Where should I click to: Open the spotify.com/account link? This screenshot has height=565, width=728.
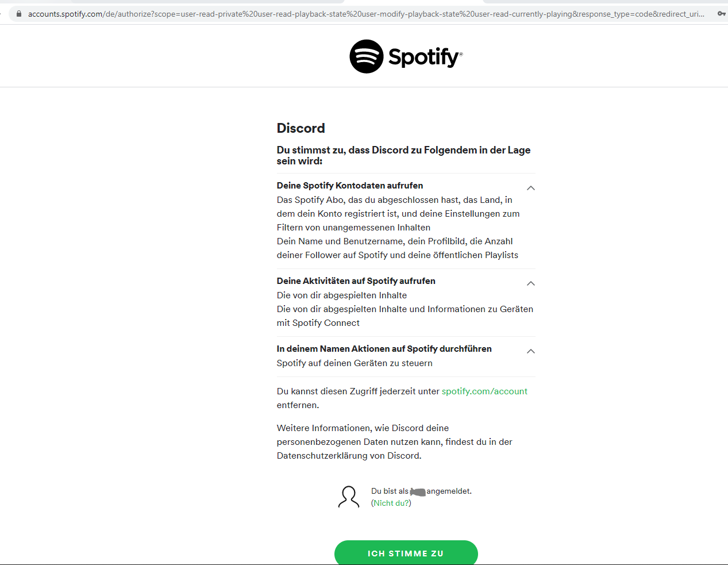[x=484, y=391]
